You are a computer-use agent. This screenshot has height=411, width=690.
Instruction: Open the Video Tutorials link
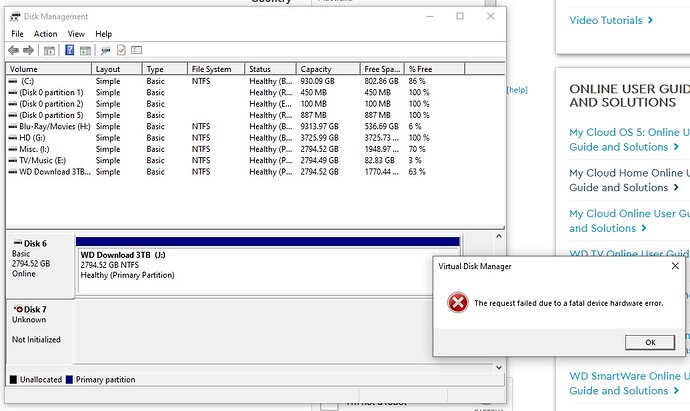point(611,20)
